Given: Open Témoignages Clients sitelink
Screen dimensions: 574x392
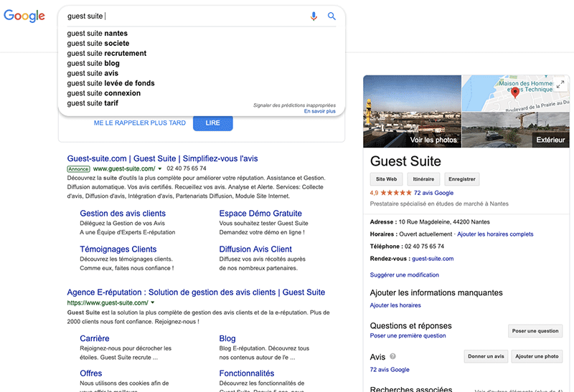Looking at the screenshot, I should [x=118, y=249].
